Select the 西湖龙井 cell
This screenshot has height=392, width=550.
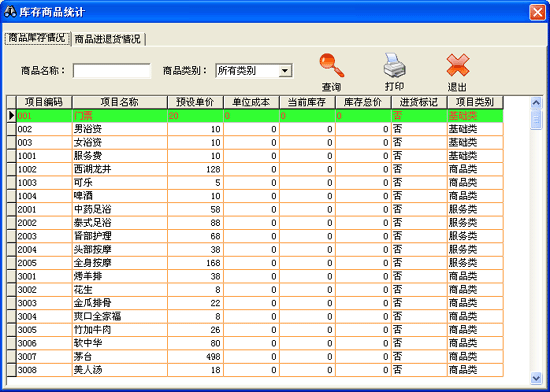pos(120,169)
